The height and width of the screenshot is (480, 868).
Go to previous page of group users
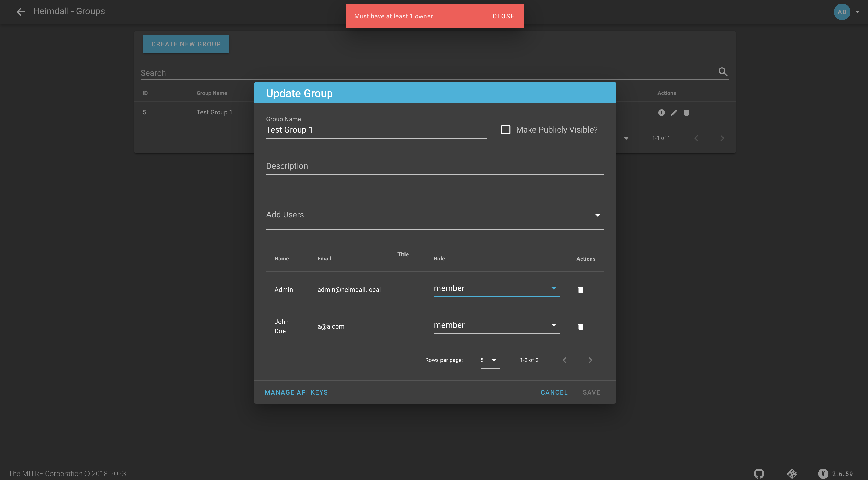(565, 360)
